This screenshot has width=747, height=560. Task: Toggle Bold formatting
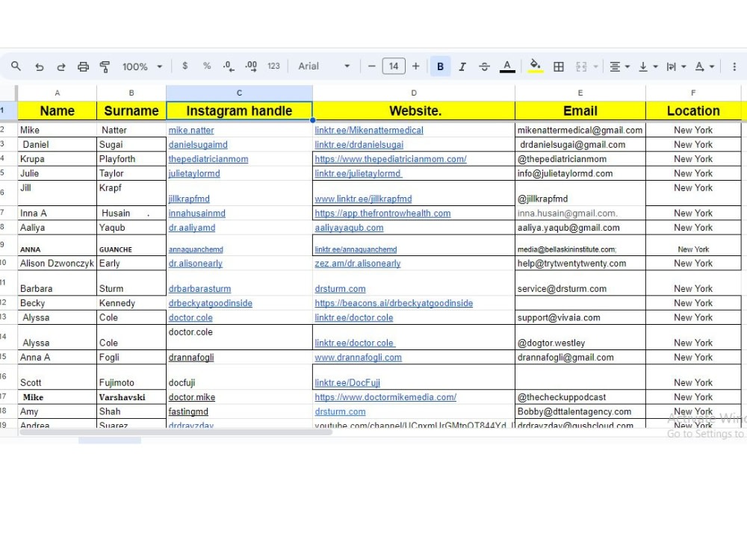(440, 66)
